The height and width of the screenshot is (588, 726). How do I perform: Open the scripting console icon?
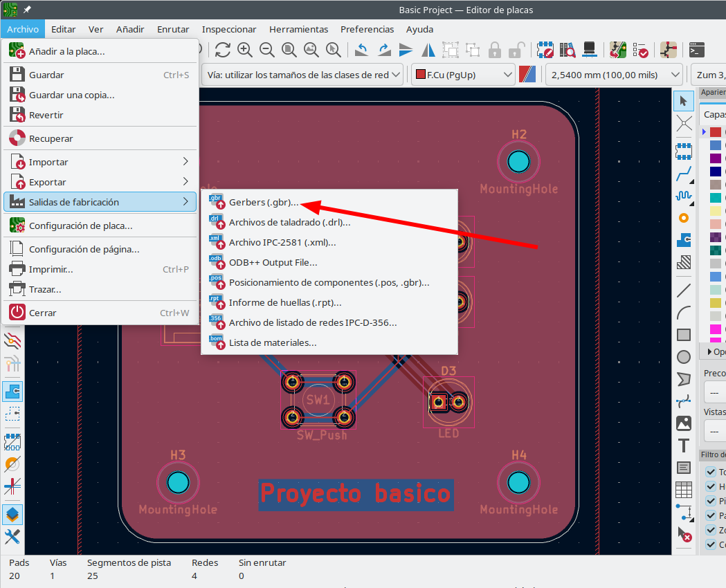pyautogui.click(x=697, y=50)
